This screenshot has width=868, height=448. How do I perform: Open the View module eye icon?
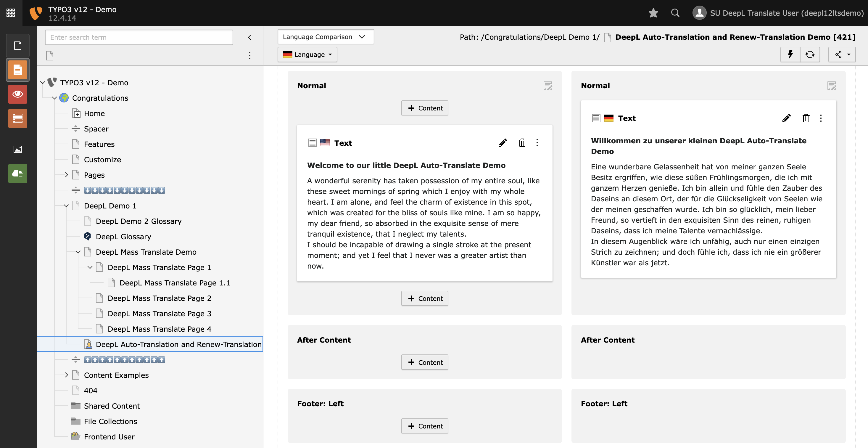[x=17, y=94]
